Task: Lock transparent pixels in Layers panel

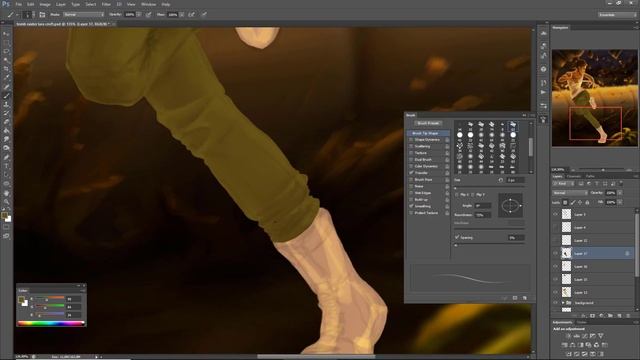Action: (x=565, y=202)
